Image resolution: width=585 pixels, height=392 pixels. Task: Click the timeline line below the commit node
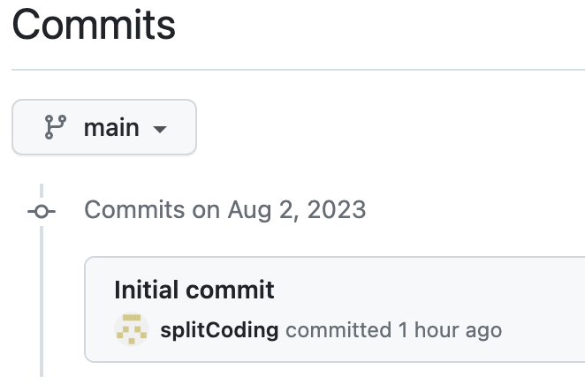pyautogui.click(x=42, y=302)
